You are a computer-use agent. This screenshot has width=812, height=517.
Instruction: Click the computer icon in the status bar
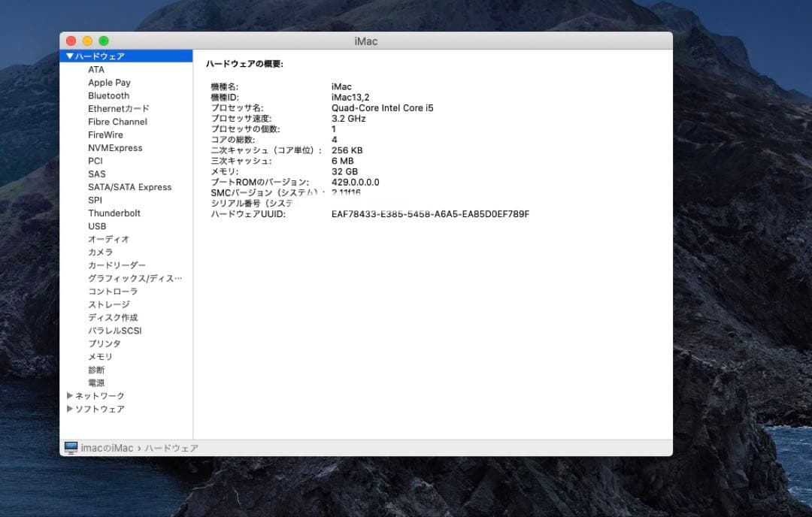pos(71,447)
